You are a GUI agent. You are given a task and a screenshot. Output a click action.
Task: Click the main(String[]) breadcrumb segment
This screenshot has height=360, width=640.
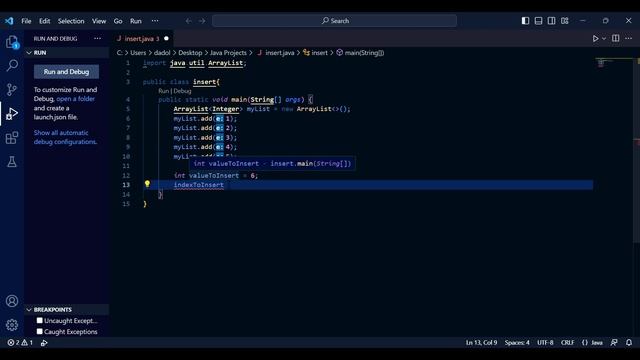(360, 53)
